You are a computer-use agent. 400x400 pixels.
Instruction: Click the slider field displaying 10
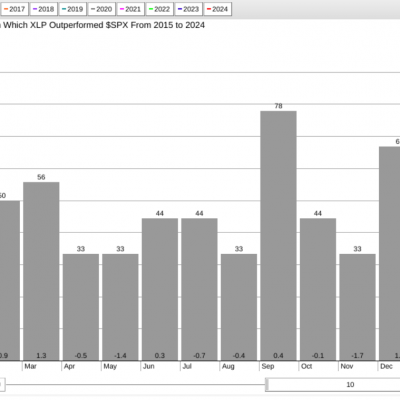tap(334, 385)
